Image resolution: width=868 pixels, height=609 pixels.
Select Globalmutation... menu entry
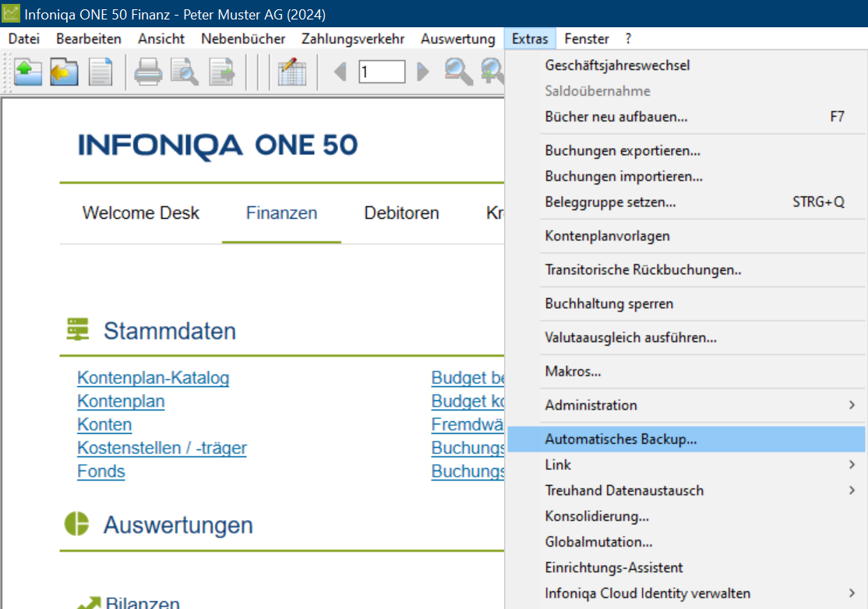[686, 541]
